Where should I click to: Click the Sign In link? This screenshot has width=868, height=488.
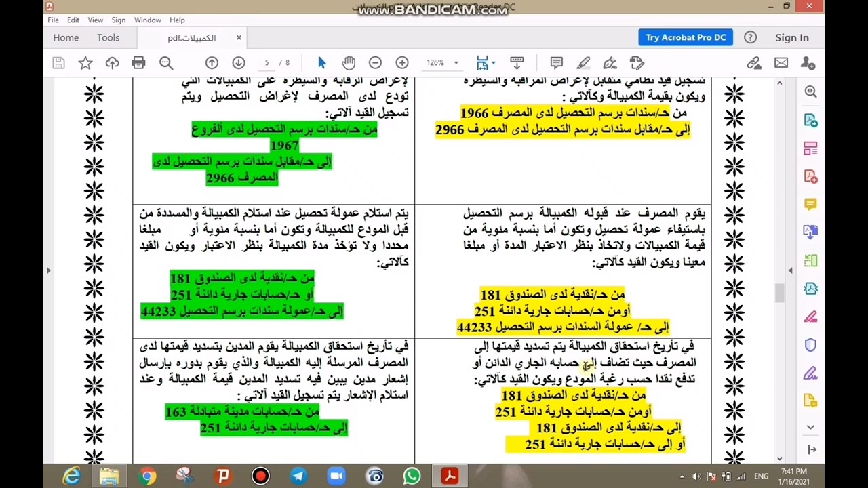(x=791, y=38)
